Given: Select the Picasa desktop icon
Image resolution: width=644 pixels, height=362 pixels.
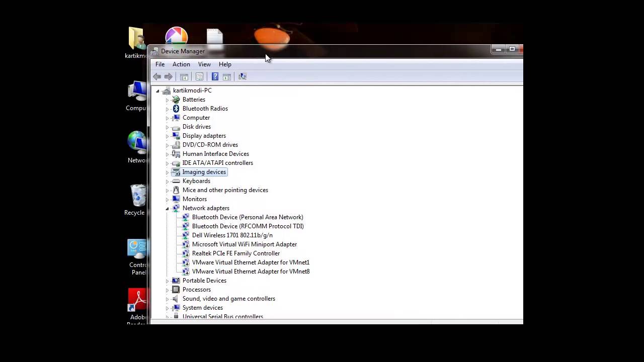Looking at the screenshot, I should [176, 37].
